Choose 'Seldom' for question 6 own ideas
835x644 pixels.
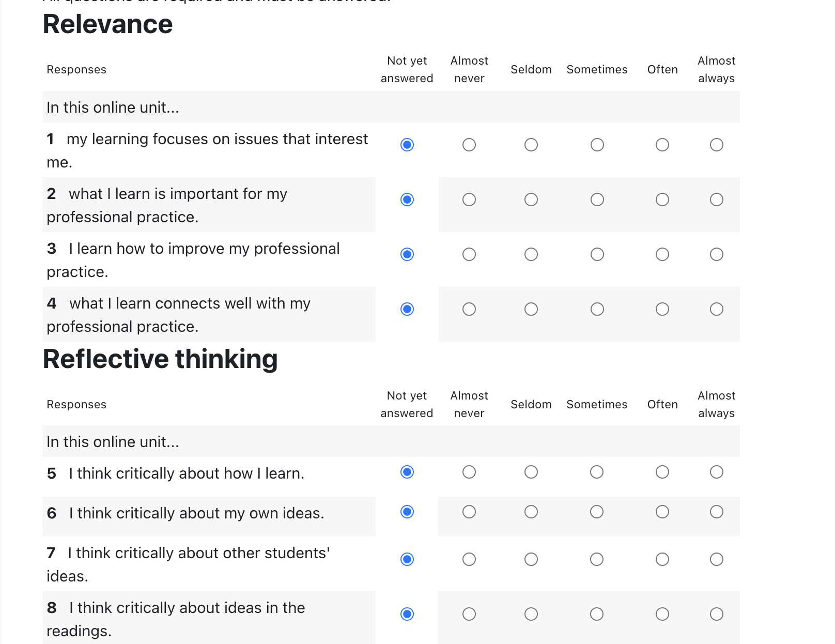[x=531, y=512]
